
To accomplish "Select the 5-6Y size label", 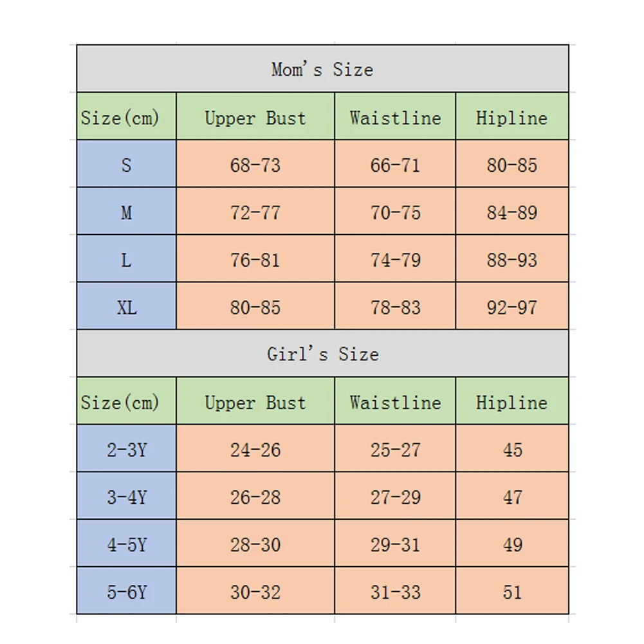I will point(127,591).
